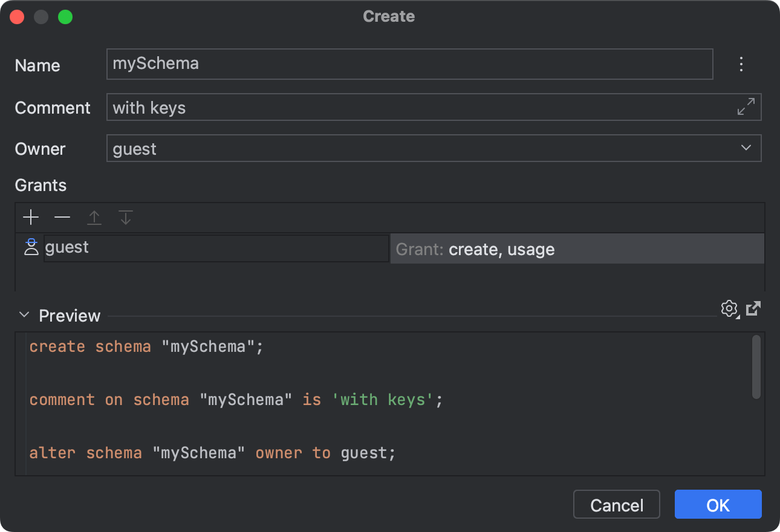Click the move grant up arrow icon
This screenshot has height=532, width=780.
(94, 217)
